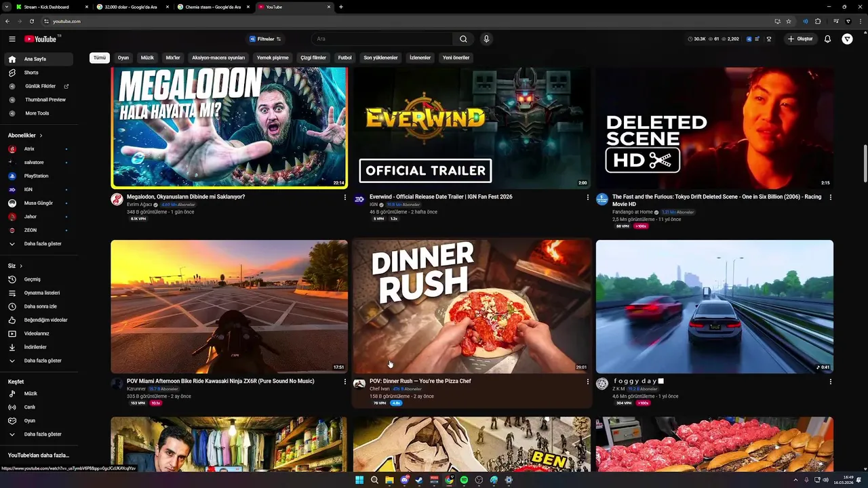Open options menu for Everwind trailer
The image size is (868, 488).
point(587,197)
